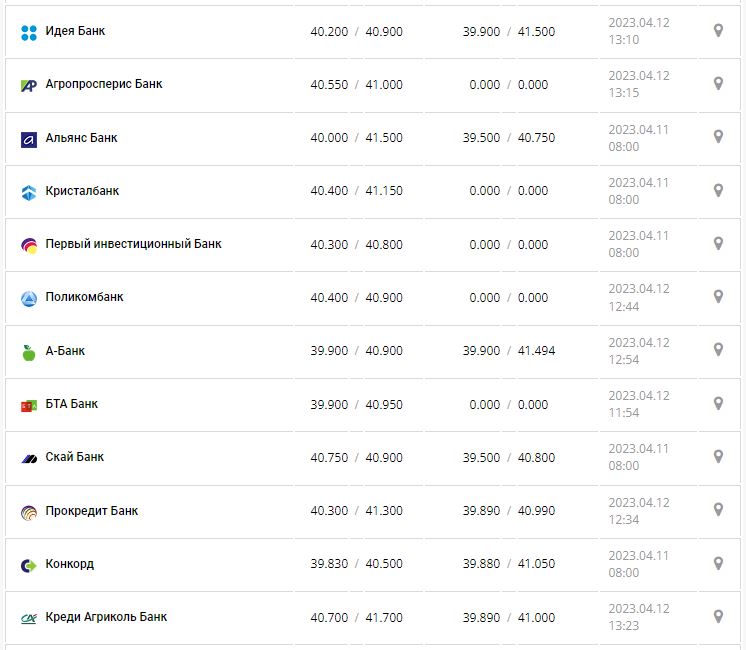Open the Прокредит Банк link

coord(92,511)
